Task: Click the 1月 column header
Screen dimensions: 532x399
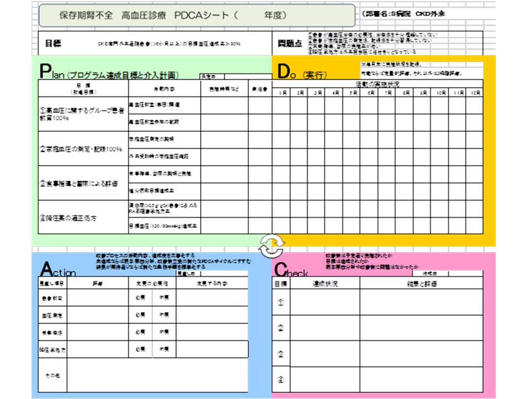Action: 283,93
